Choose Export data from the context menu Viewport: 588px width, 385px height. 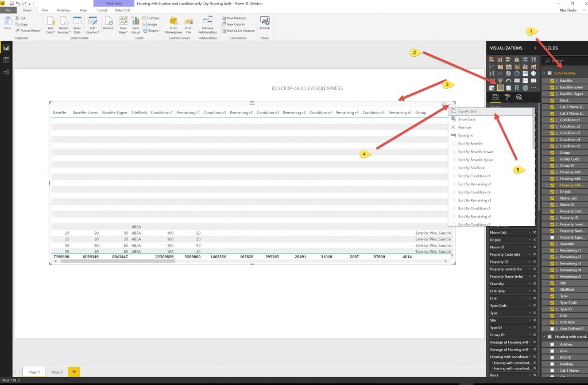pyautogui.click(x=467, y=111)
